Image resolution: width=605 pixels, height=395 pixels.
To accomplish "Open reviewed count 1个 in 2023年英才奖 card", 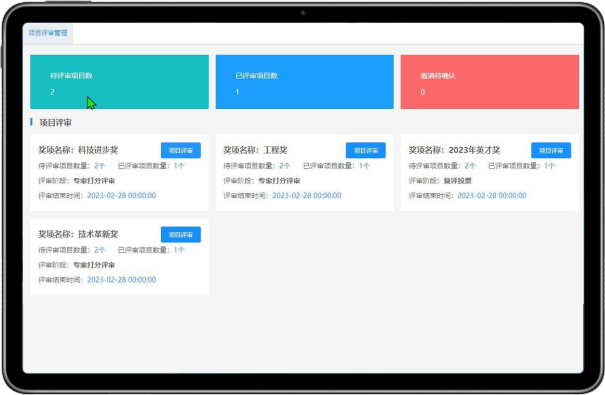I will 549,166.
